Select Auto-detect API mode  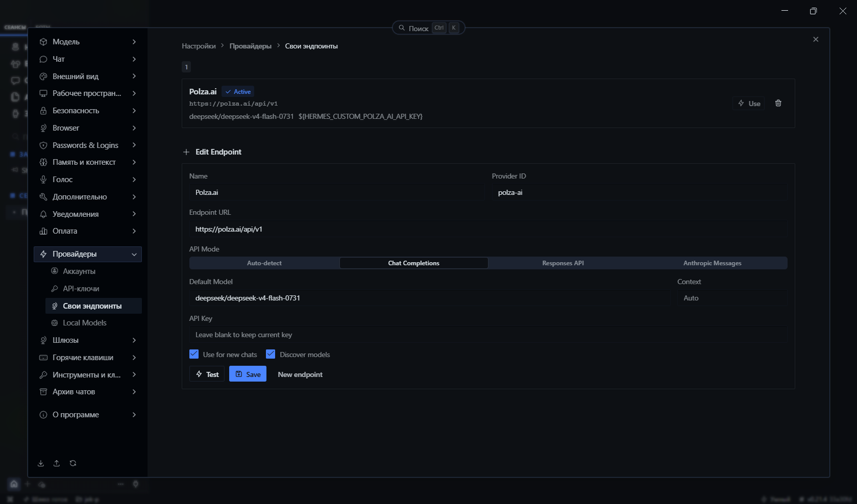[x=264, y=263]
